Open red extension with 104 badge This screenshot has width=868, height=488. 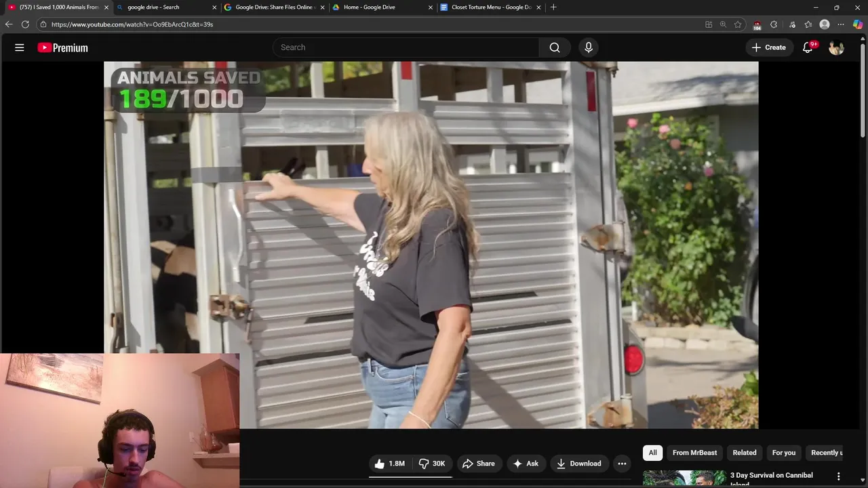pyautogui.click(x=757, y=25)
